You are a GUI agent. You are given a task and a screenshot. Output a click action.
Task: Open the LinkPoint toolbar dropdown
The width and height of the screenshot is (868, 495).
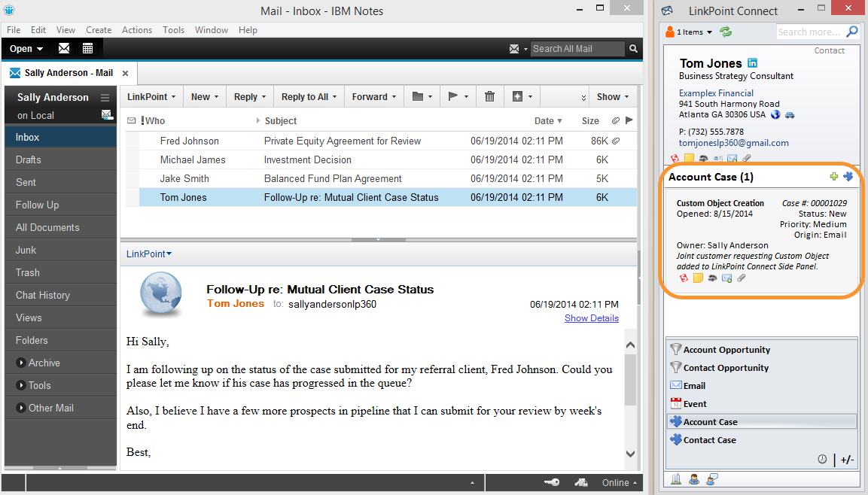[151, 96]
